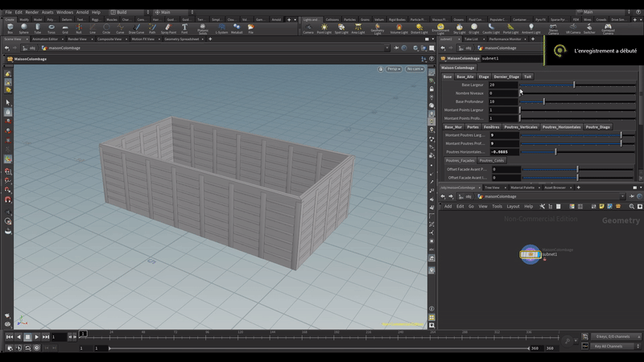Select the Torus shelf tool
Image resolution: width=644 pixels, height=362 pixels.
coord(52,28)
